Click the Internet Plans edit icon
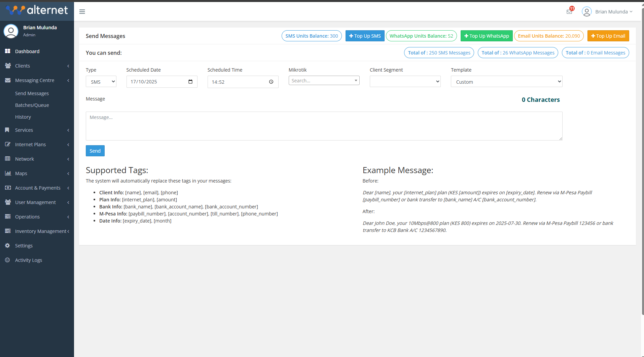644x357 pixels. point(8,145)
